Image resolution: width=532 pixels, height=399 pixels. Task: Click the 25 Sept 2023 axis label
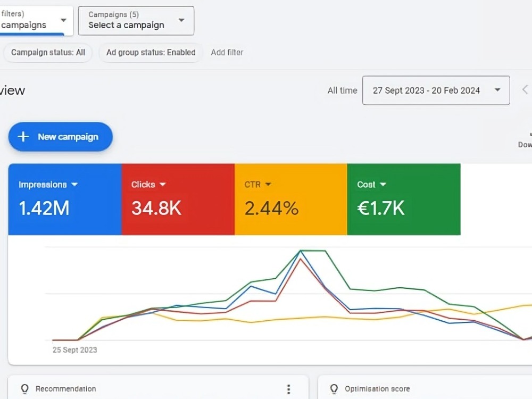coord(74,350)
